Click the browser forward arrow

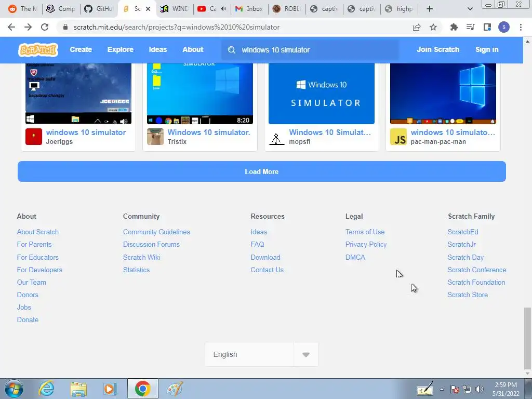click(x=28, y=27)
